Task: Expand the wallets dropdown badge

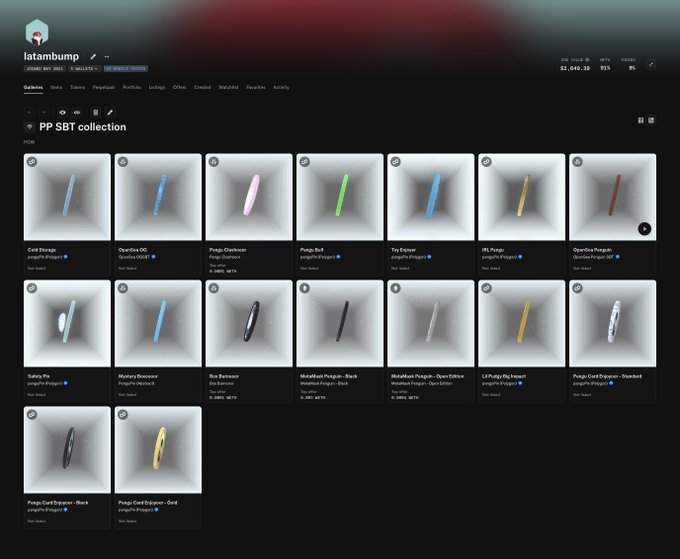Action: coord(85,69)
